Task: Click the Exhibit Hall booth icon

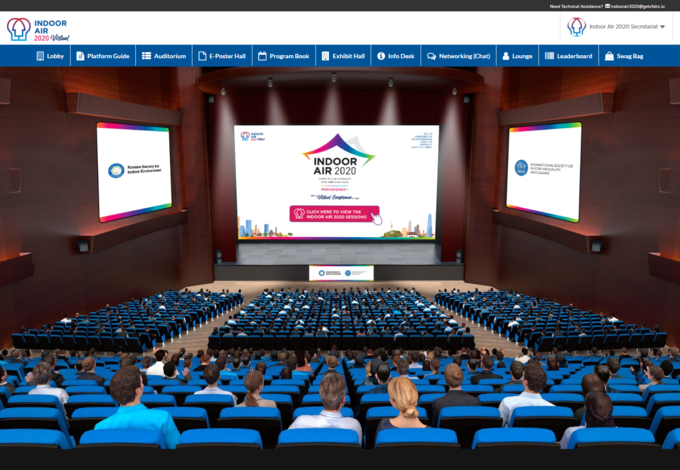Action: [x=325, y=56]
